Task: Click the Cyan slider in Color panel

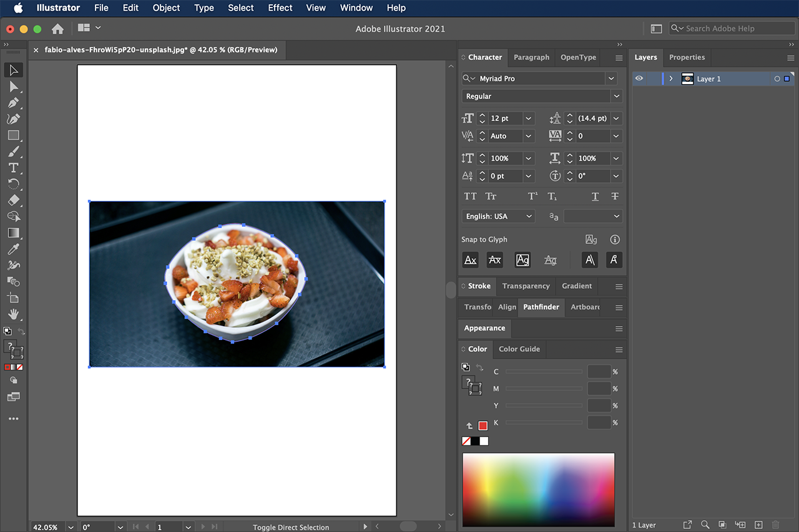Action: click(x=544, y=372)
